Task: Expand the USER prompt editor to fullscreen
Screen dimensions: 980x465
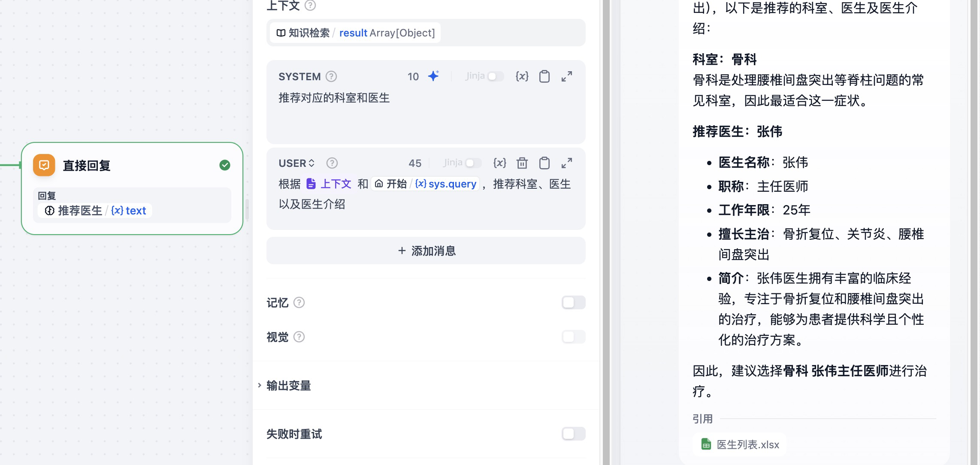Action: [566, 163]
